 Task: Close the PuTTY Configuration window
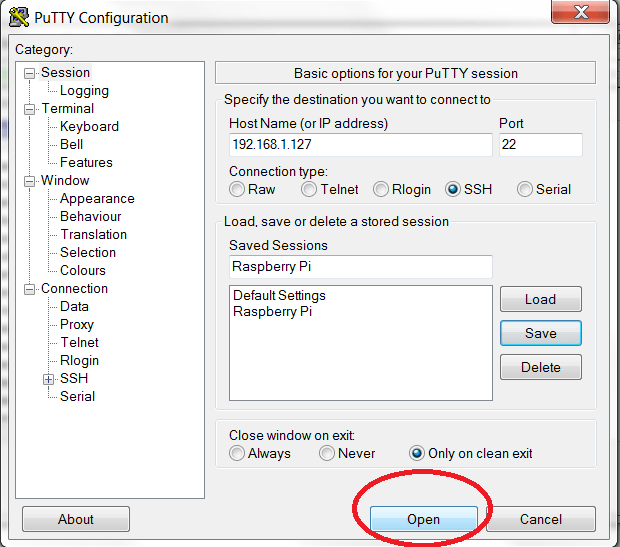(582, 14)
